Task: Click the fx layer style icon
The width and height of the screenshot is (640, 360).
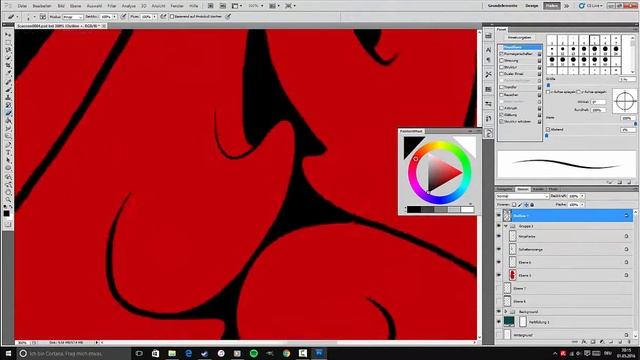Action: pos(584,342)
